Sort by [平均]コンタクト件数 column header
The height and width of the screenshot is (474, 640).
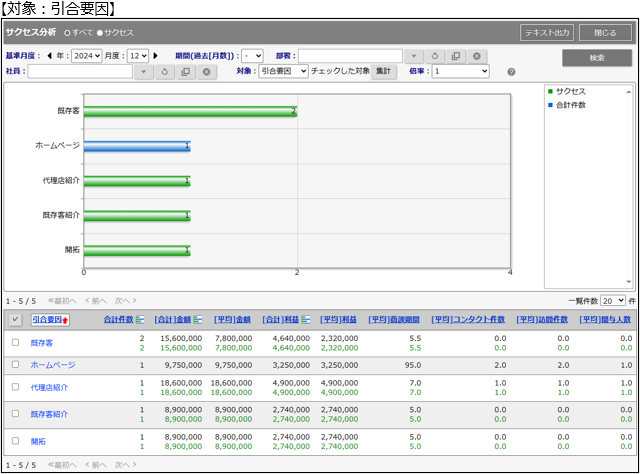click(468, 320)
